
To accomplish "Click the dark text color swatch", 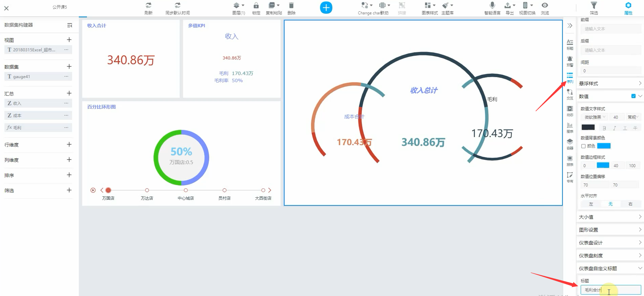I will 588,127.
